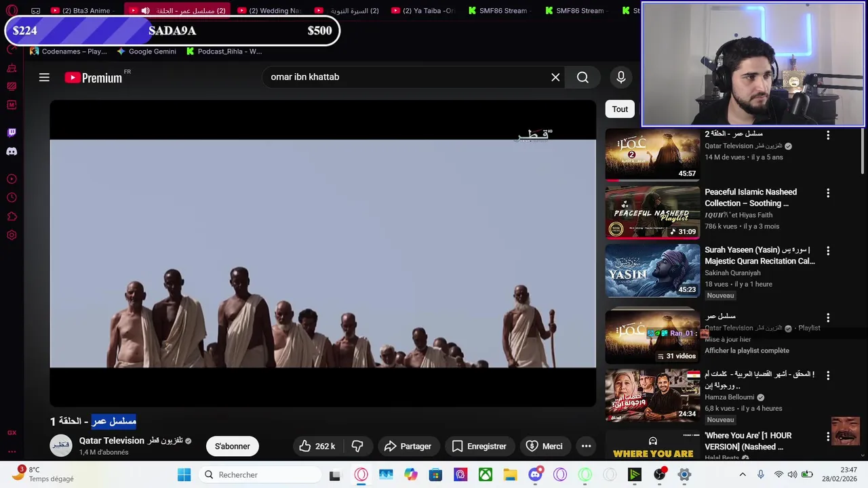Open History clock icon in sidebar
This screenshot has height=488, width=868.
pos(12,198)
